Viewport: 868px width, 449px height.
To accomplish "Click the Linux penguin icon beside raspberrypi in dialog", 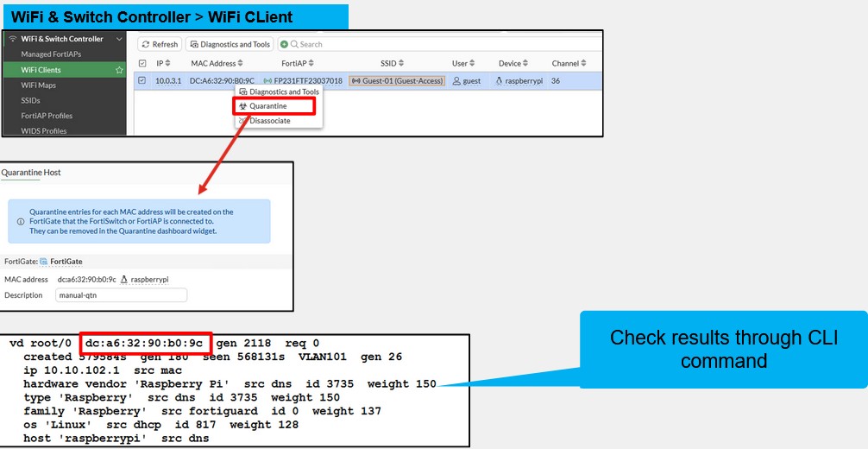I will (124, 280).
